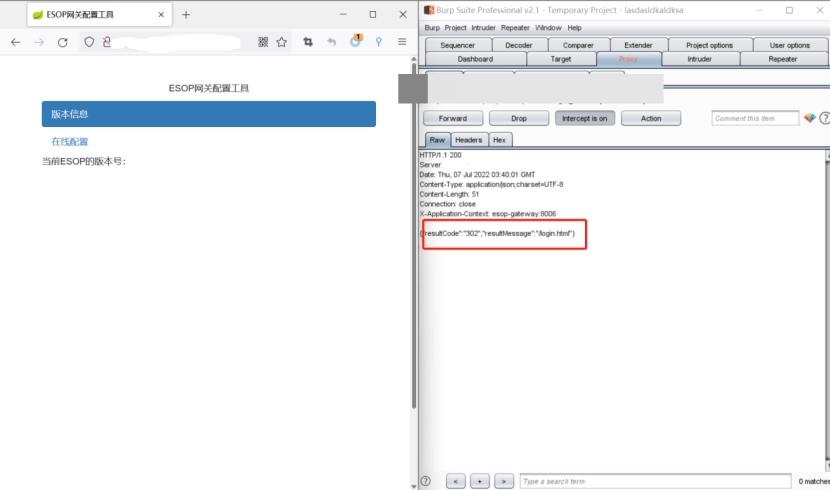The height and width of the screenshot is (490, 830).
Task: Open the 在线配置 link
Action: point(69,141)
